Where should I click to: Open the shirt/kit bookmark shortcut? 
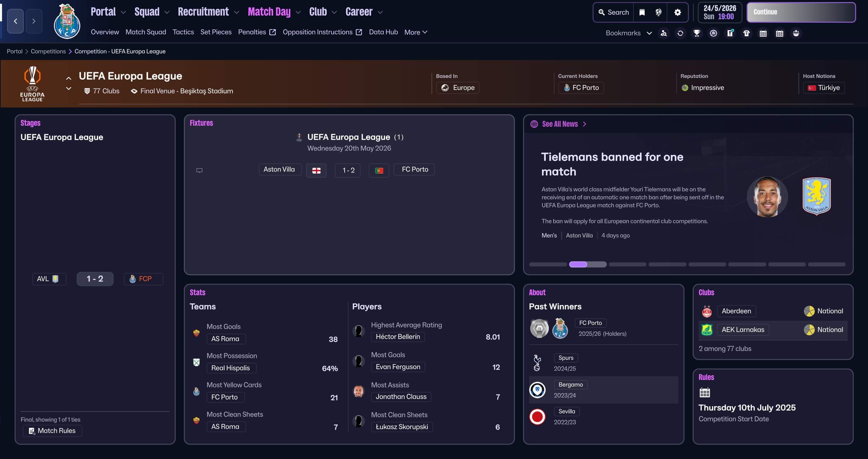[x=746, y=33]
